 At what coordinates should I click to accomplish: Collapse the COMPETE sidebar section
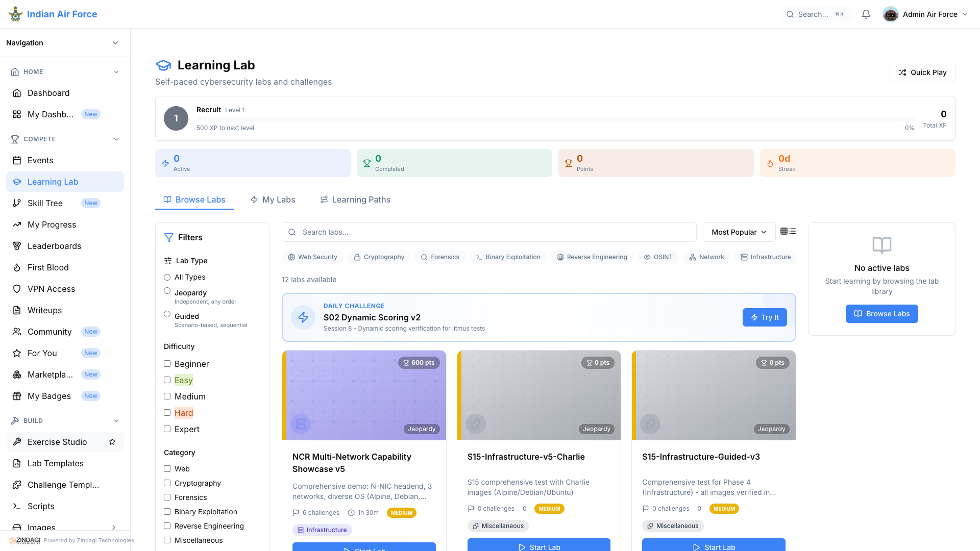(116, 139)
